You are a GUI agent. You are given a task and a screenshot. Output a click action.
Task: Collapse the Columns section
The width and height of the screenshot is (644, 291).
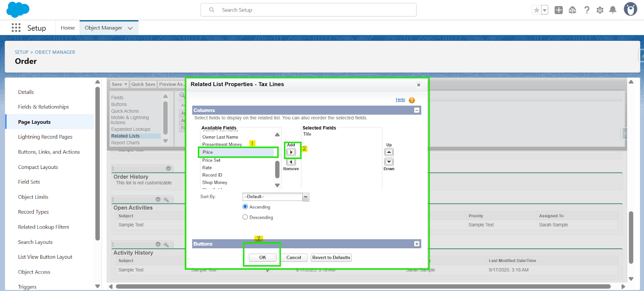tap(417, 110)
